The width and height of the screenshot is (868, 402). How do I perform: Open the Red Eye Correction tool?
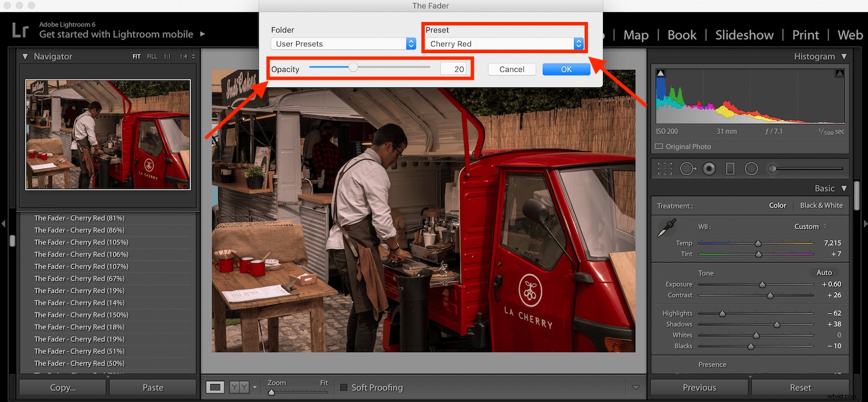(708, 168)
